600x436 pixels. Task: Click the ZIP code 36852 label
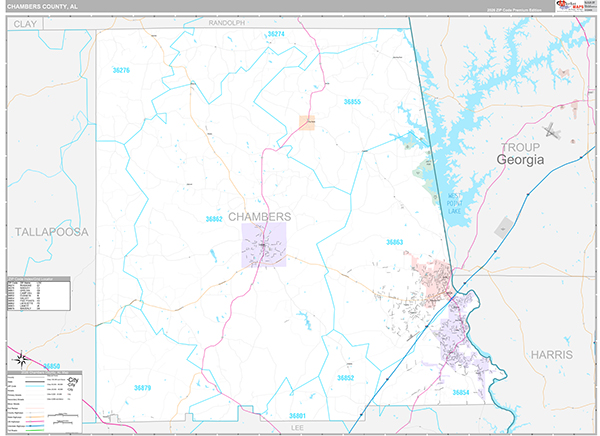click(345, 378)
